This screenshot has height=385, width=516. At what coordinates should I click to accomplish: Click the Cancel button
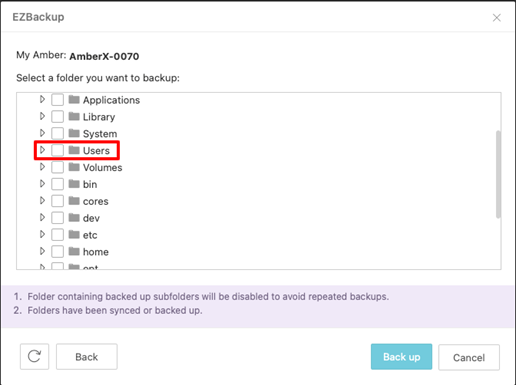469,357
